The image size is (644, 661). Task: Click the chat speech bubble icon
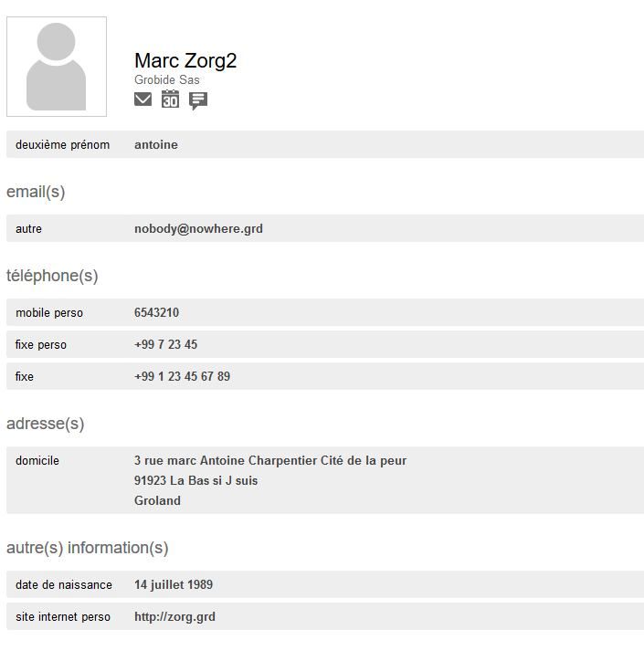tap(198, 100)
